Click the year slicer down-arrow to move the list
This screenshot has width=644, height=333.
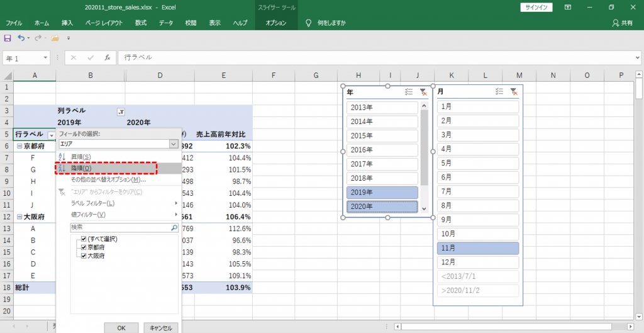click(425, 209)
